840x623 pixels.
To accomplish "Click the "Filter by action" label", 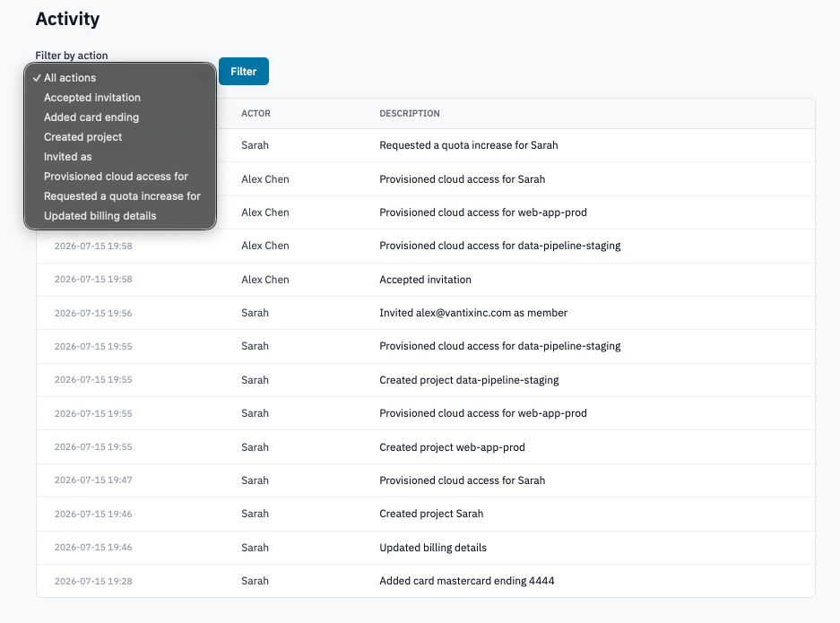I will [x=71, y=56].
